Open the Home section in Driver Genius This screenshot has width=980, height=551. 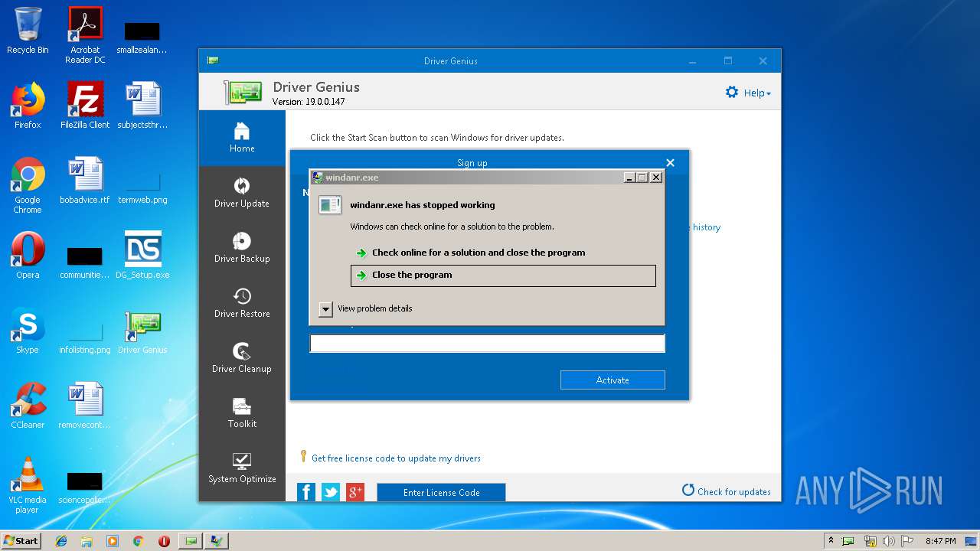pyautogui.click(x=242, y=139)
